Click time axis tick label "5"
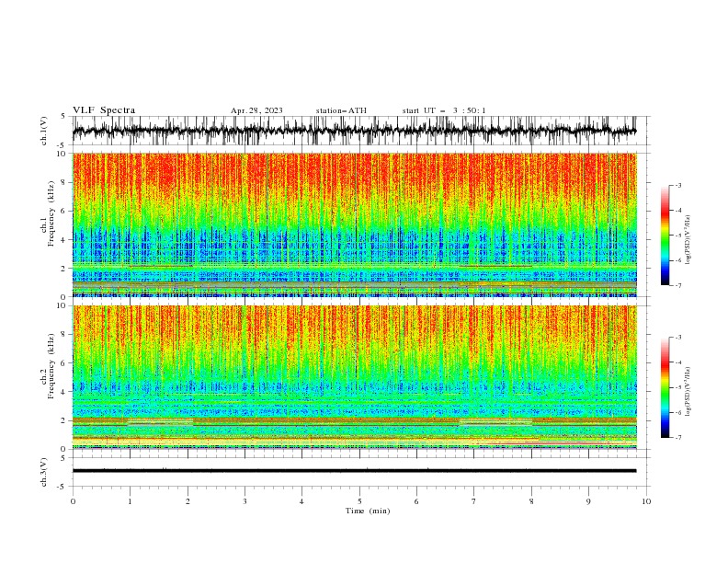The height and width of the screenshot is (563, 728). [359, 501]
